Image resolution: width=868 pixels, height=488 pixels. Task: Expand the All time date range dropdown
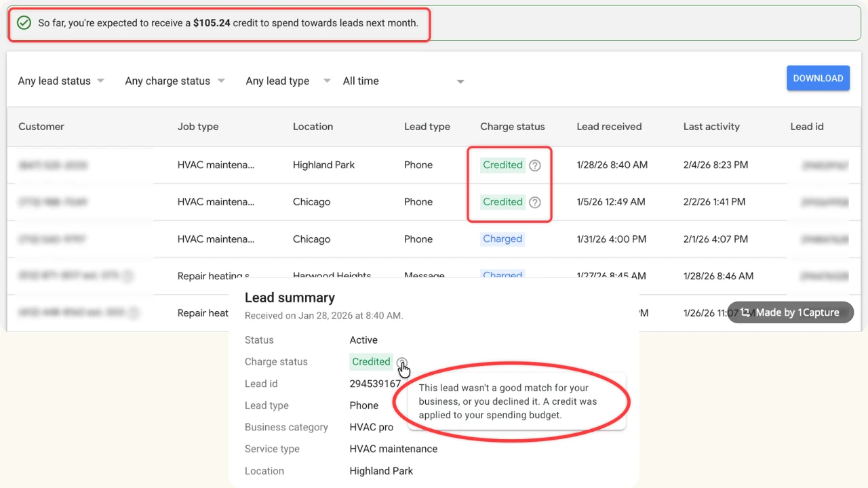(x=403, y=81)
